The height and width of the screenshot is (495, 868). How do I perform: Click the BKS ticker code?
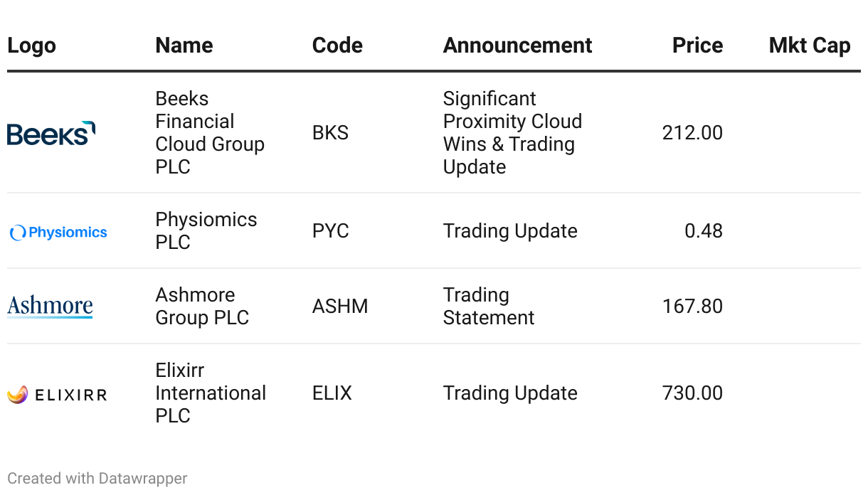[330, 133]
